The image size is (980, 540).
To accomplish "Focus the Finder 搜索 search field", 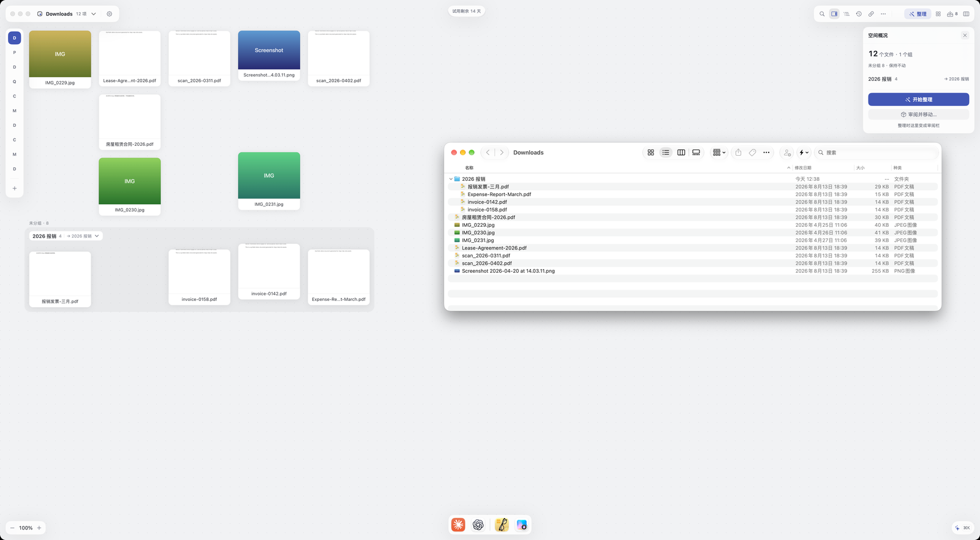I will coord(876,153).
